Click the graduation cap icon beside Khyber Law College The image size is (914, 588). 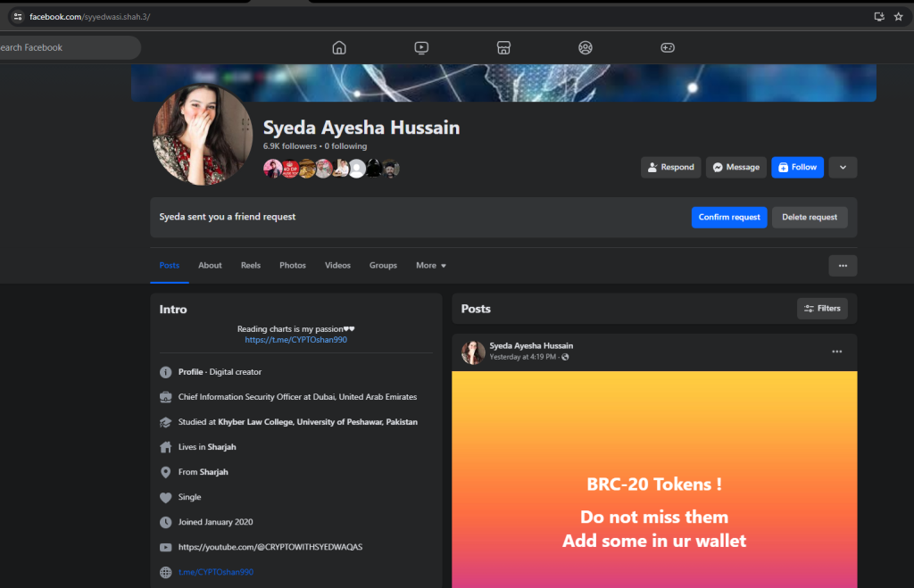point(165,422)
